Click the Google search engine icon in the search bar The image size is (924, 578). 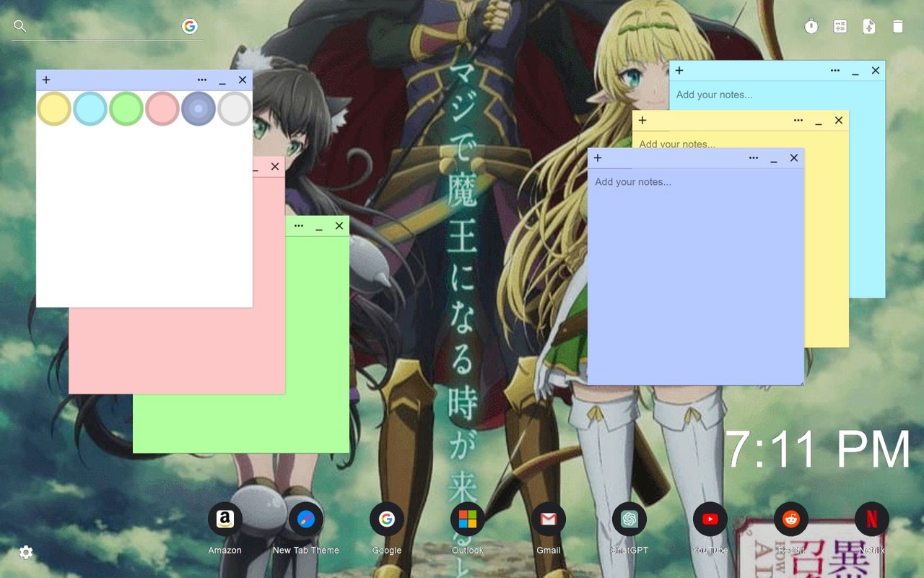[x=190, y=27]
